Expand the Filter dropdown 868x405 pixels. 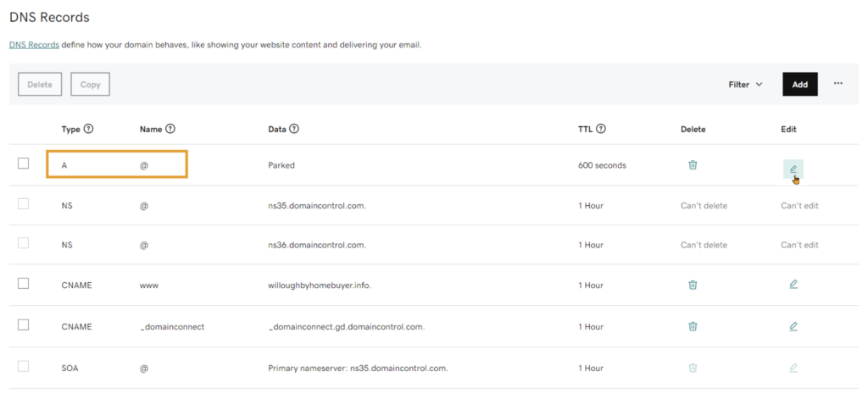point(746,85)
